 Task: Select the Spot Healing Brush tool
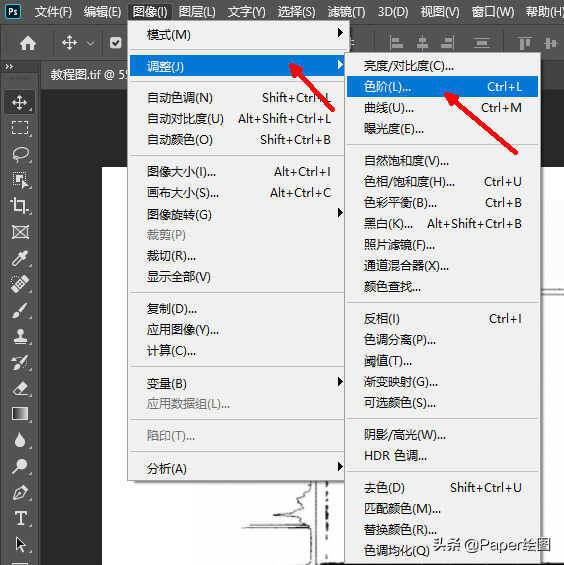point(20,284)
